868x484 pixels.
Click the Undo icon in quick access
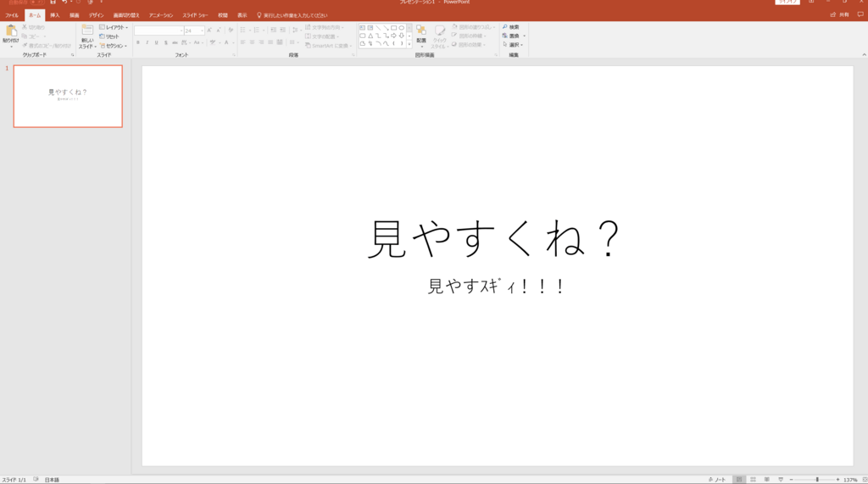click(x=64, y=3)
